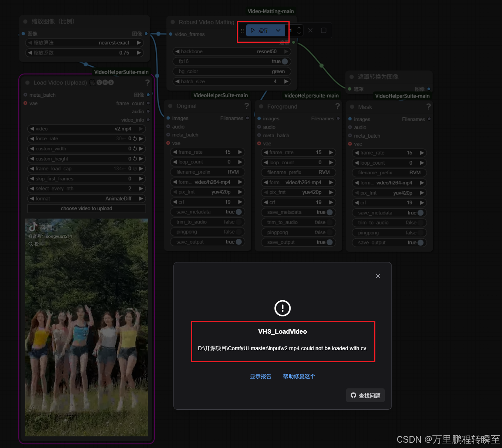Open help for the Load Video (Upload) node

coord(147,82)
